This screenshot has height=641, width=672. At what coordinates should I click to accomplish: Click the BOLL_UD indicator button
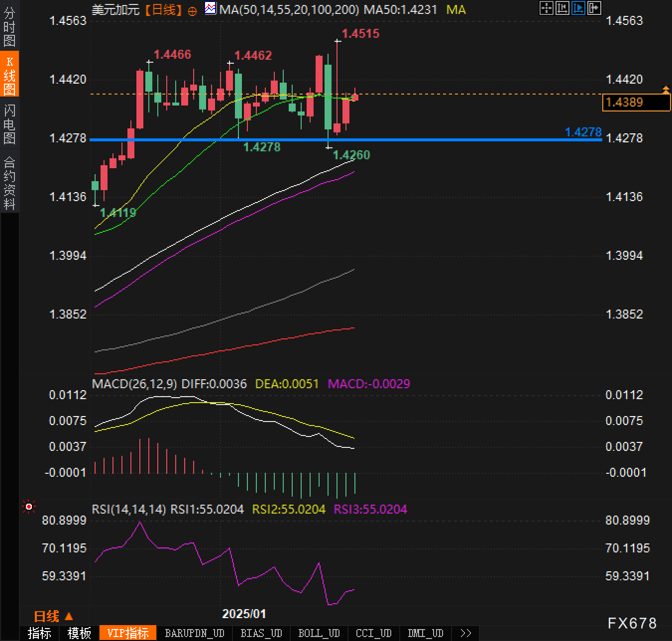(x=319, y=633)
